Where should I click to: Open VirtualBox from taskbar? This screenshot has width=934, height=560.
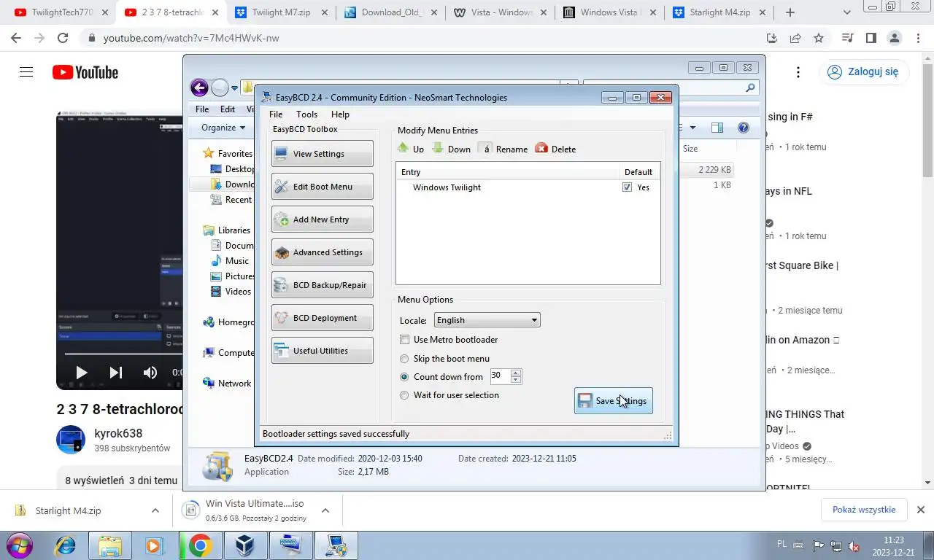point(245,545)
